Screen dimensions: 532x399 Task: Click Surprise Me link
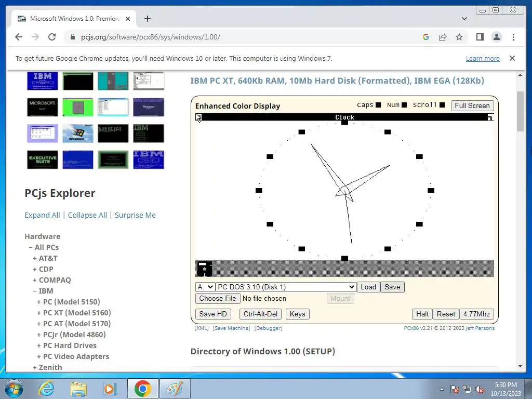coord(135,215)
